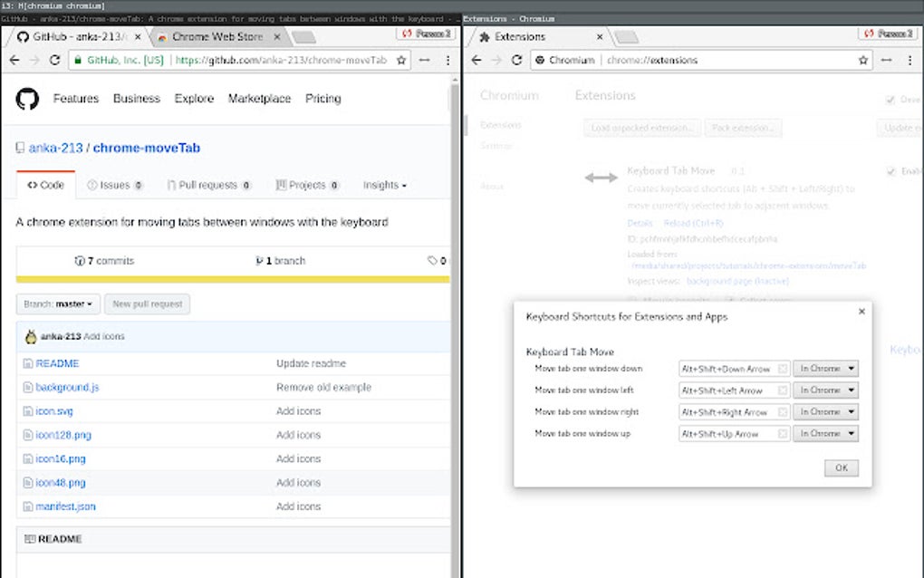Click the yellow language bar

(233, 279)
